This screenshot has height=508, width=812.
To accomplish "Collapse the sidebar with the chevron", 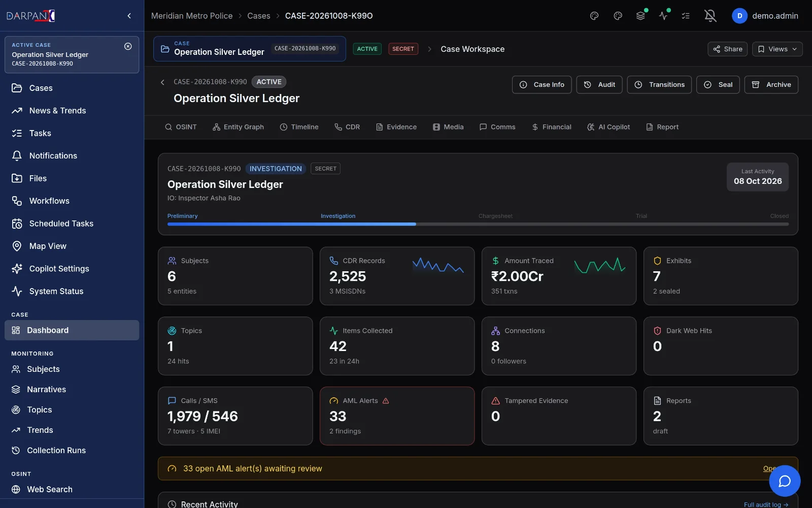I will coord(129,16).
